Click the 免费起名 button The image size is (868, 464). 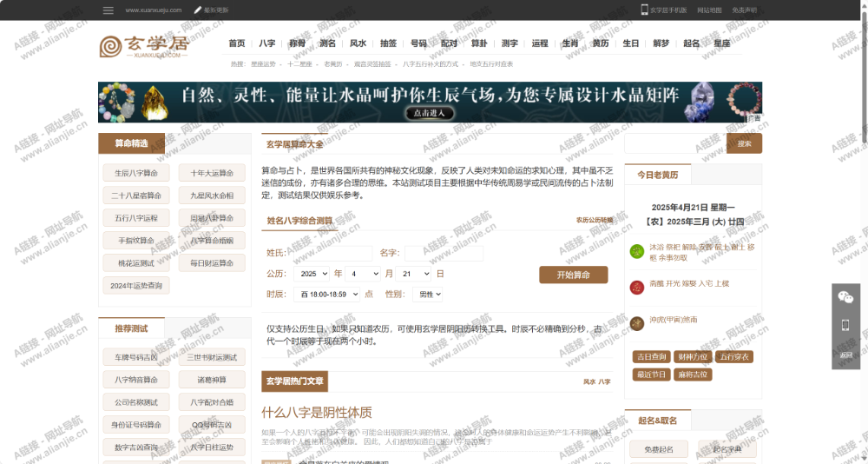click(x=659, y=449)
